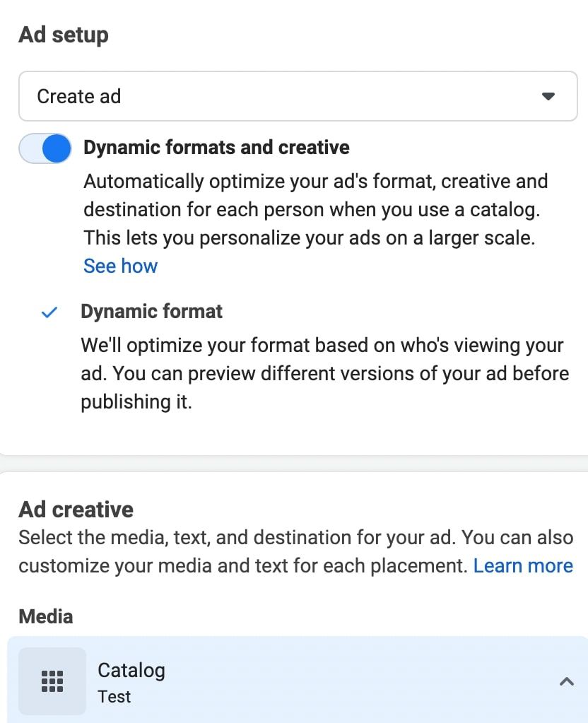Click the Media section label

tap(45, 616)
